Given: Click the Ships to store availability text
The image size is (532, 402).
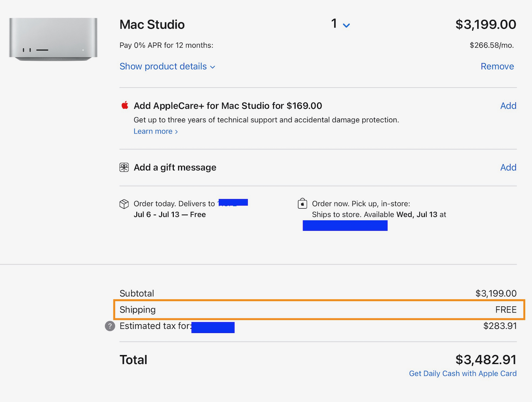Looking at the screenshot, I should (x=379, y=215).
